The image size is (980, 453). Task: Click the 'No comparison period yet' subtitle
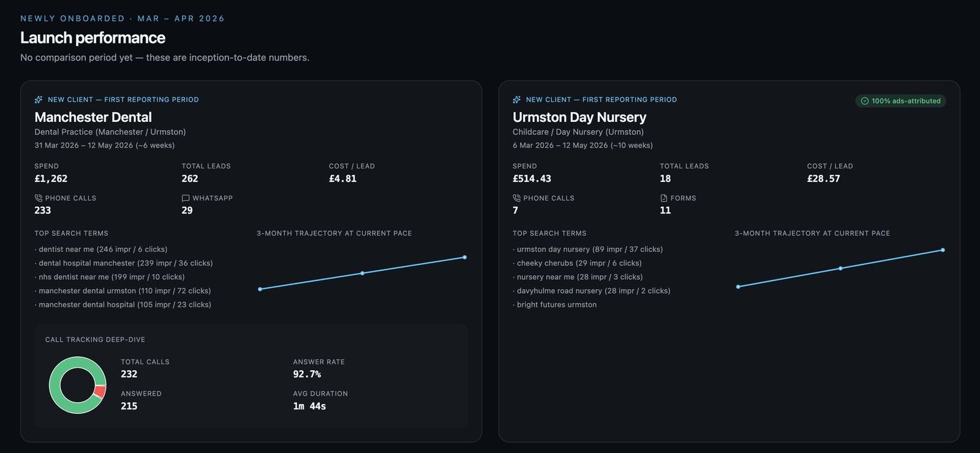click(165, 58)
